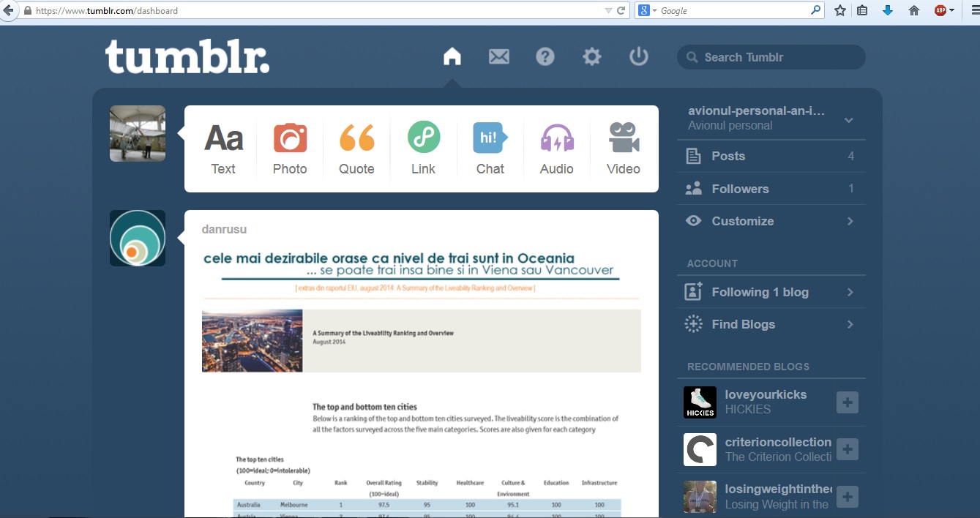Create a new Video post
980x518 pixels.
click(624, 149)
